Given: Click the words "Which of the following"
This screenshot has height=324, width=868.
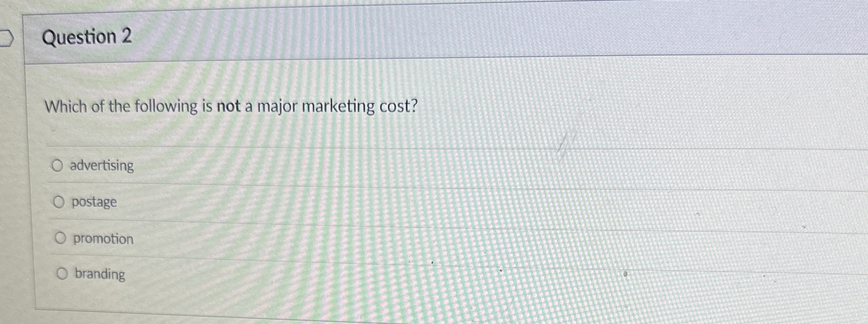Looking at the screenshot, I should [x=121, y=106].
